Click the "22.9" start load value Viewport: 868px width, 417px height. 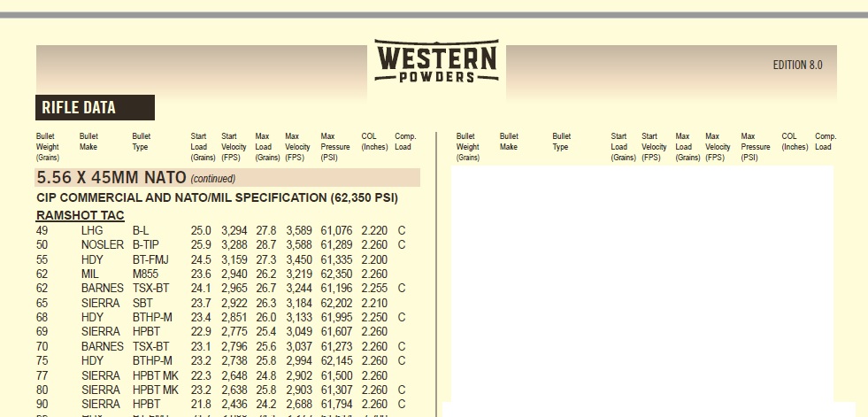pos(201,332)
